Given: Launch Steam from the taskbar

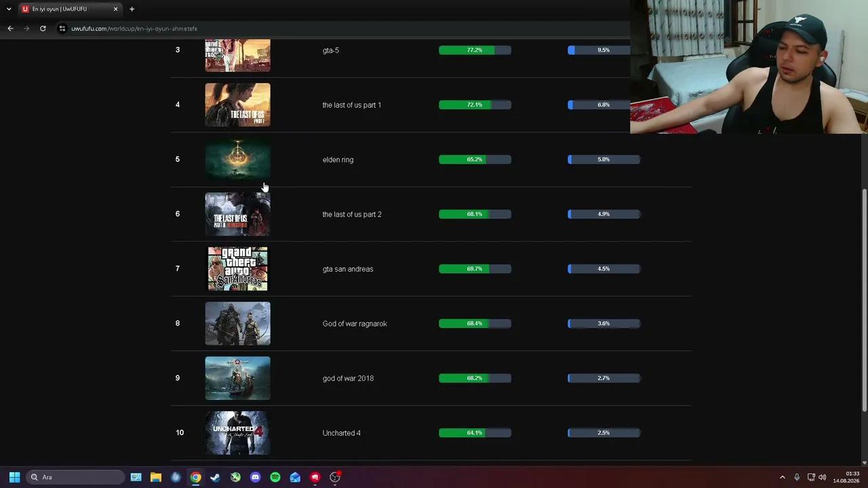Looking at the screenshot, I should pyautogui.click(x=215, y=477).
